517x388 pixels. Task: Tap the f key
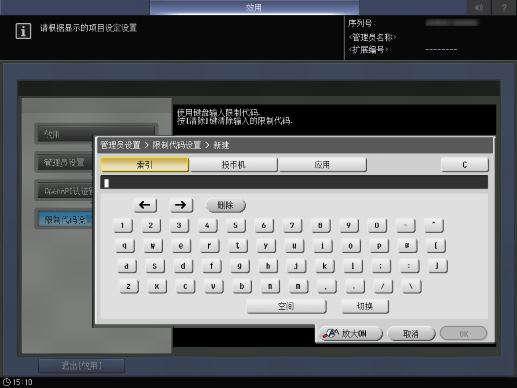pyautogui.click(x=211, y=266)
